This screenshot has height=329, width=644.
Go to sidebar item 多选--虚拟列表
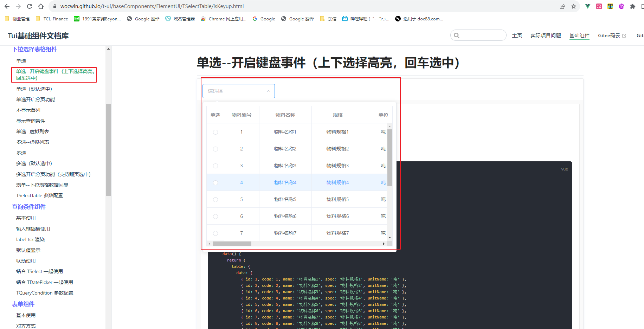[x=33, y=142]
